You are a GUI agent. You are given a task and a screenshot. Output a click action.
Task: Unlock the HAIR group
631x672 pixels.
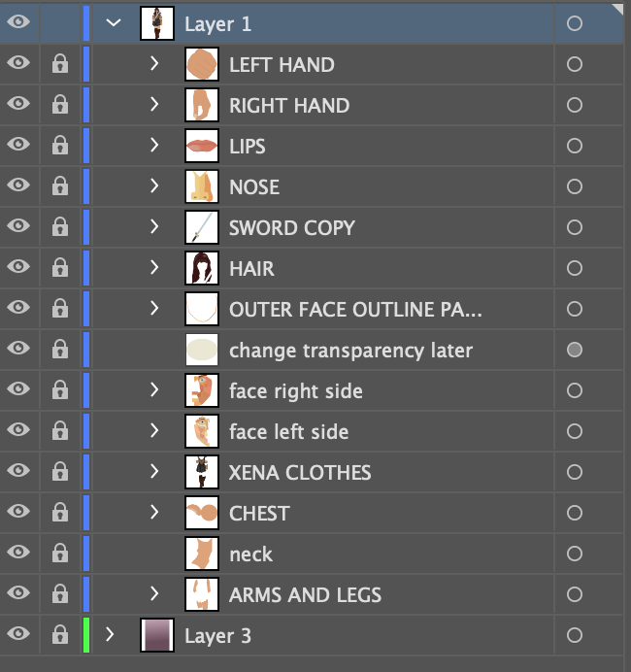point(60,267)
